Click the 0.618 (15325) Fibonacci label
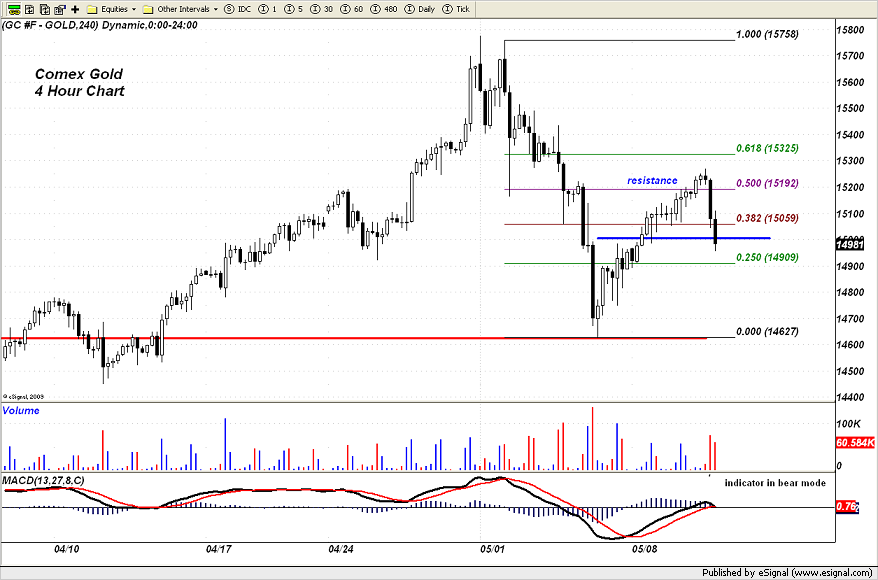This screenshot has height=580, width=878. coord(767,148)
